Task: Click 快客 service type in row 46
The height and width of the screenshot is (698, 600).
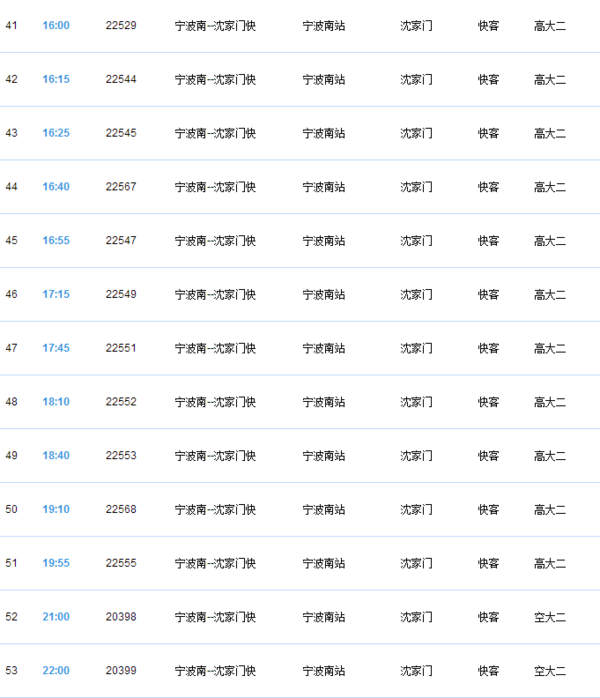Action: pyautogui.click(x=488, y=295)
